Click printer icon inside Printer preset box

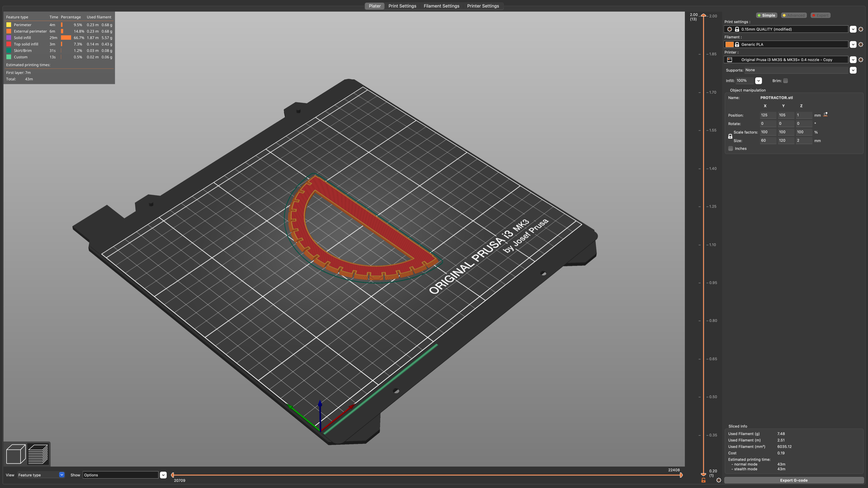pos(730,60)
